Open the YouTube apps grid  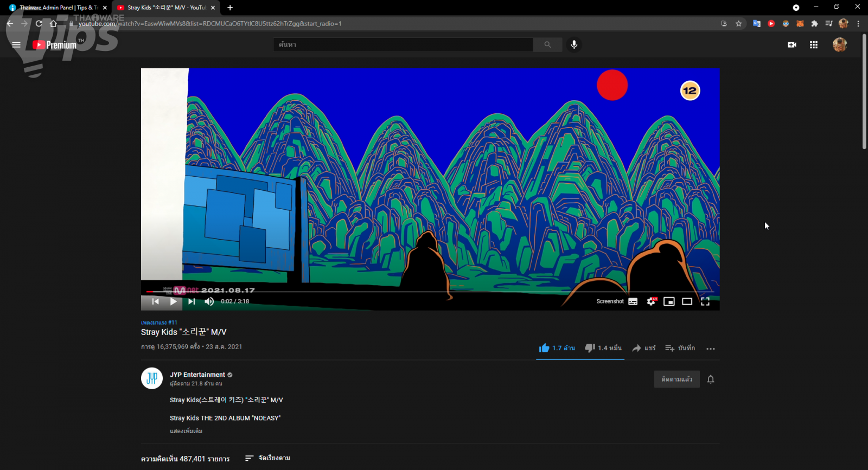click(x=813, y=45)
